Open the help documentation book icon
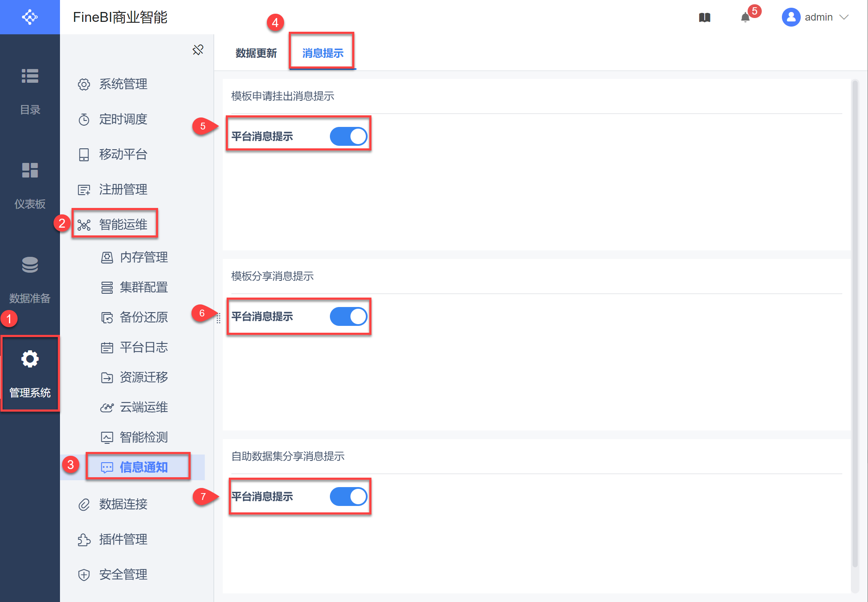868x602 pixels. coord(704,18)
